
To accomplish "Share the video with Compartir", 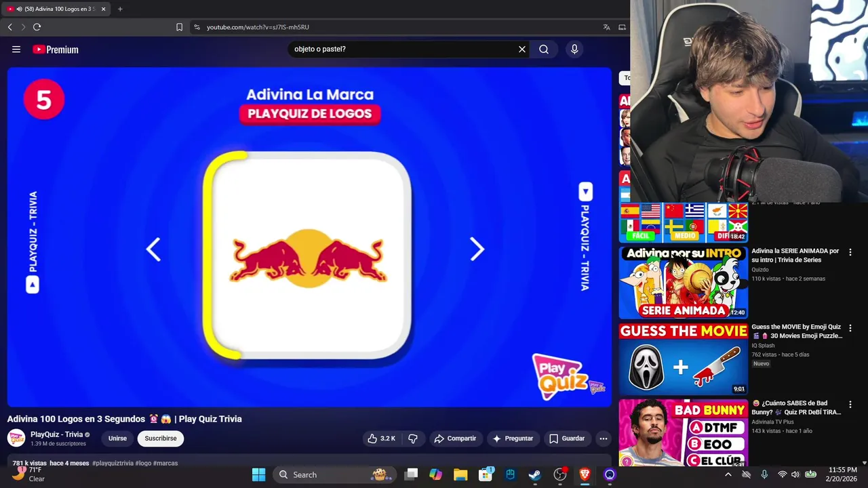I will tap(456, 439).
